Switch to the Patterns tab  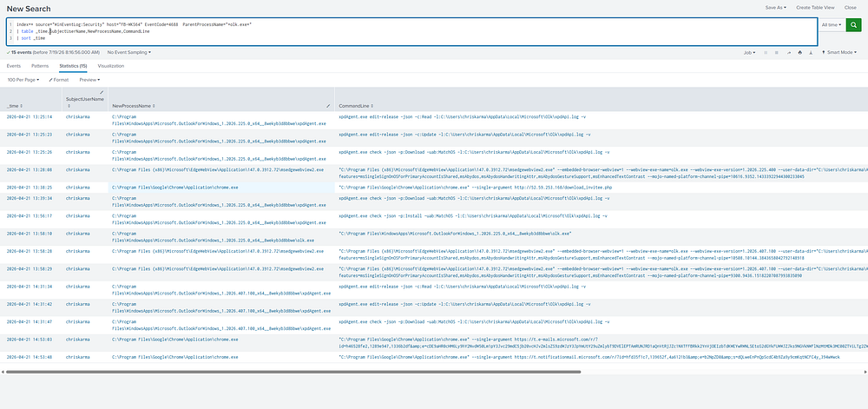[40, 66]
